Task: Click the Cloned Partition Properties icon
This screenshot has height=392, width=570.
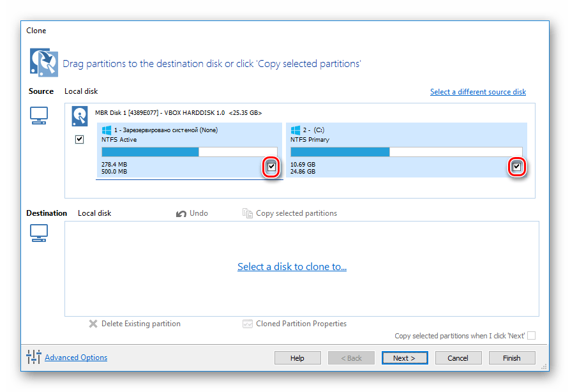Action: coord(248,324)
